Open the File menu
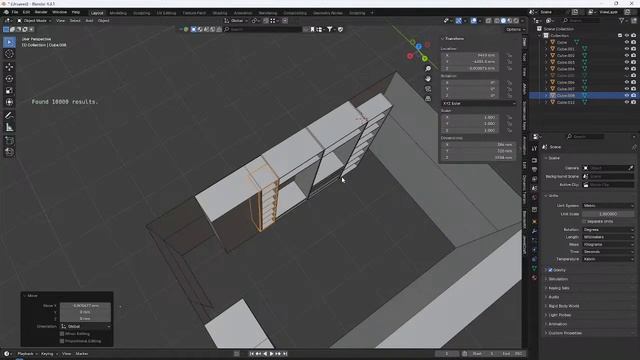 click(x=15, y=12)
